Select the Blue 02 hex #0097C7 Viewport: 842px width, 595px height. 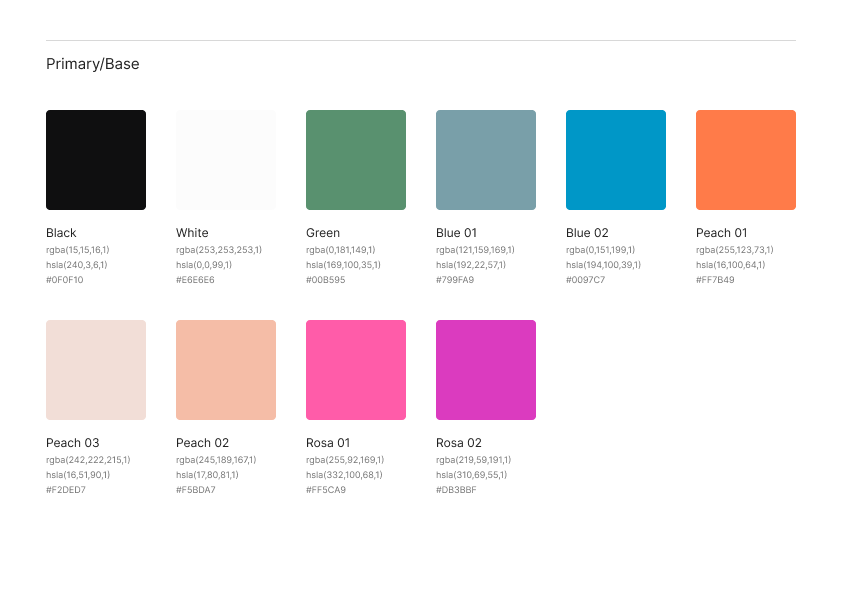coord(585,280)
